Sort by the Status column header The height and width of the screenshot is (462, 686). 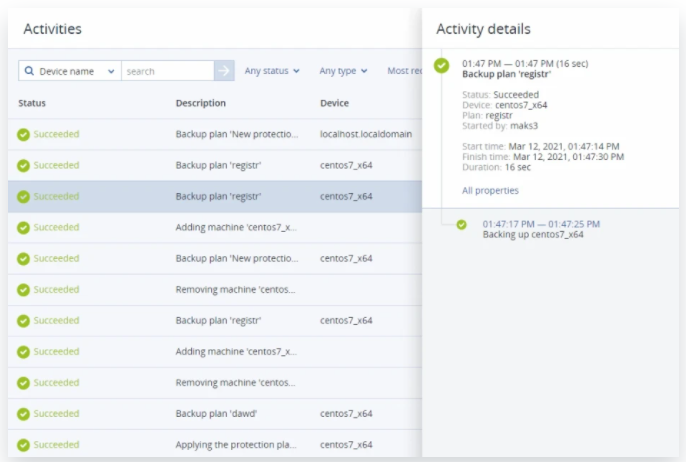[32, 103]
